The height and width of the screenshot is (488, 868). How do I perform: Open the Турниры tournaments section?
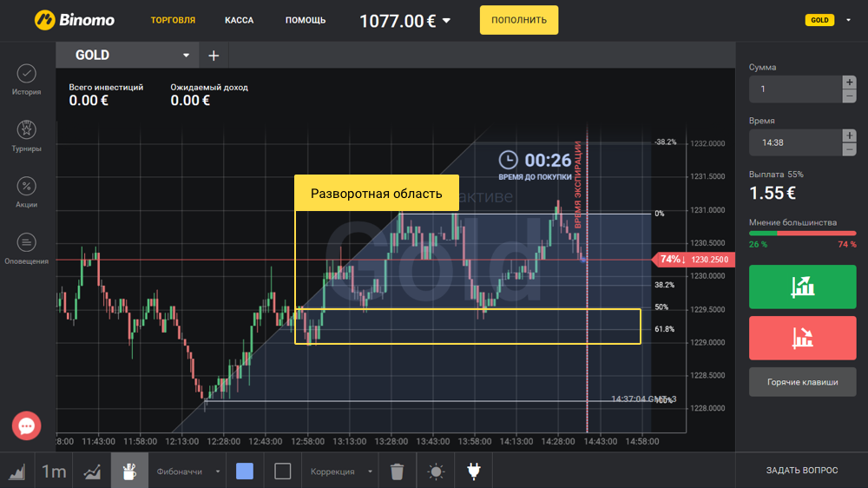pos(26,136)
